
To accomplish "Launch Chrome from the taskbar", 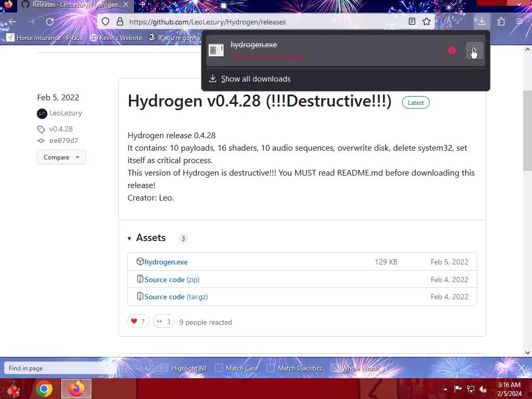I will (x=44, y=389).
